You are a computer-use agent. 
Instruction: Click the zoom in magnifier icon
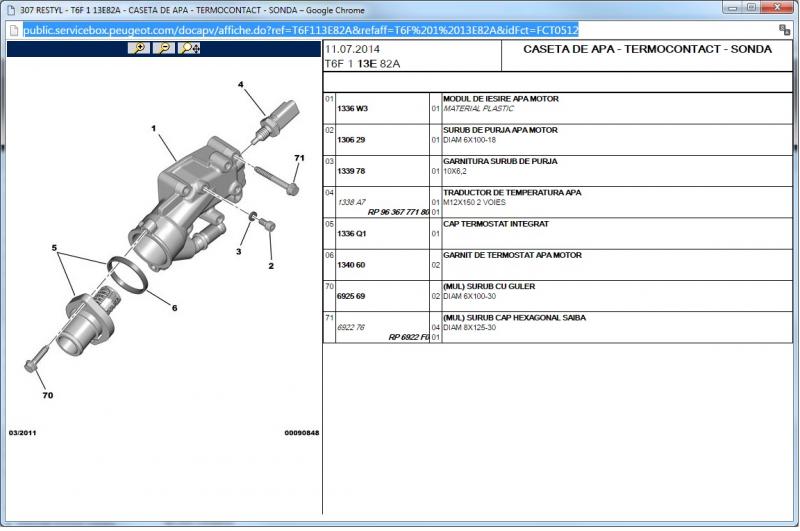click(138, 48)
